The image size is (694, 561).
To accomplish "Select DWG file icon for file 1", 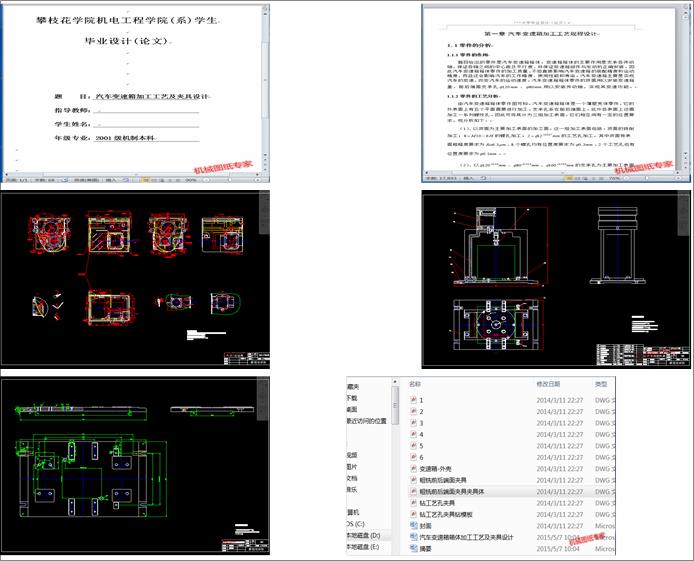I will click(414, 400).
